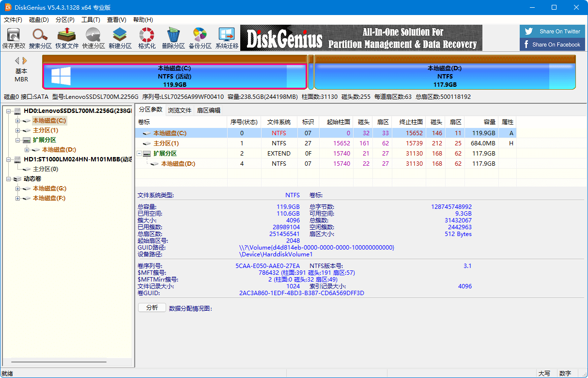
Task: Open the 磁盘(D) menu
Action: pos(39,20)
